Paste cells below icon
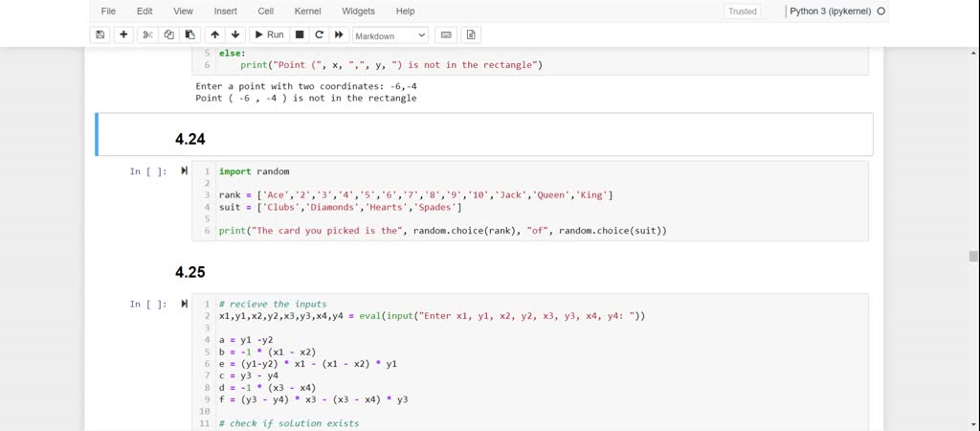The width and height of the screenshot is (980, 431). (x=189, y=34)
